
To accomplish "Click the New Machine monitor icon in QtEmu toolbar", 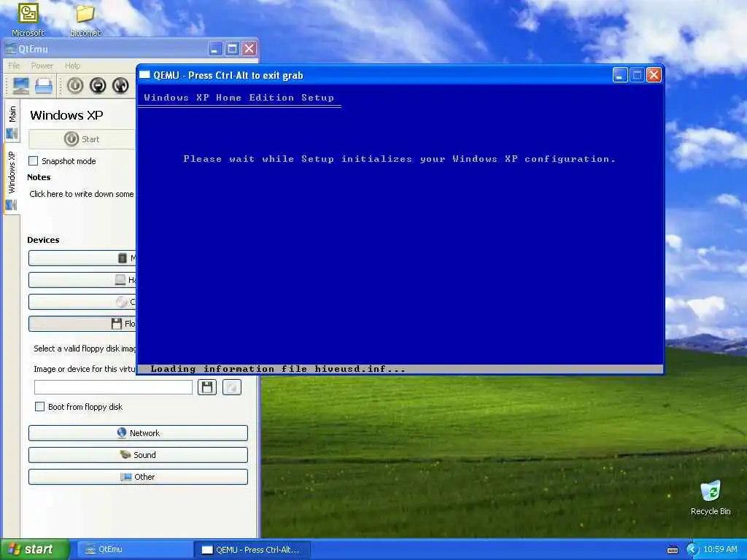I will pos(21,85).
